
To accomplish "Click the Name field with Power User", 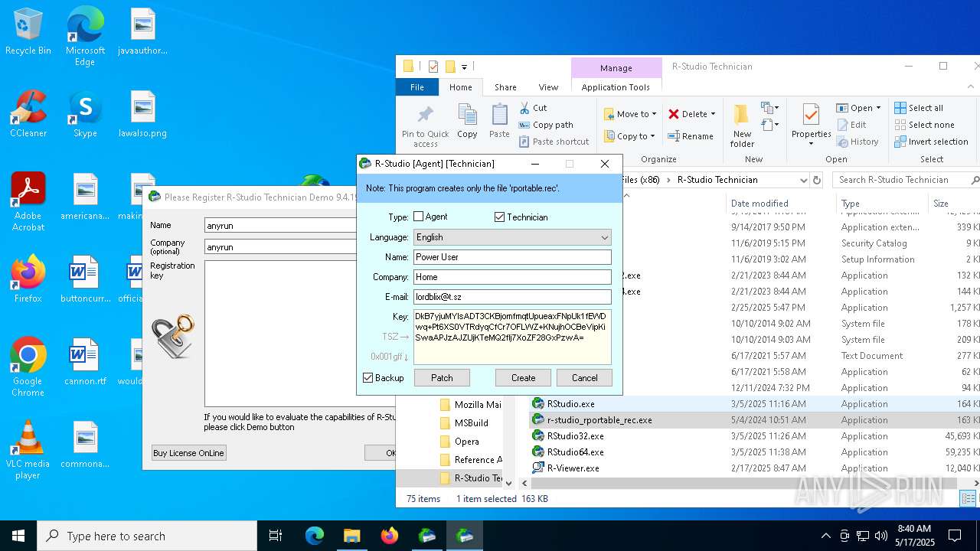I will (x=512, y=257).
